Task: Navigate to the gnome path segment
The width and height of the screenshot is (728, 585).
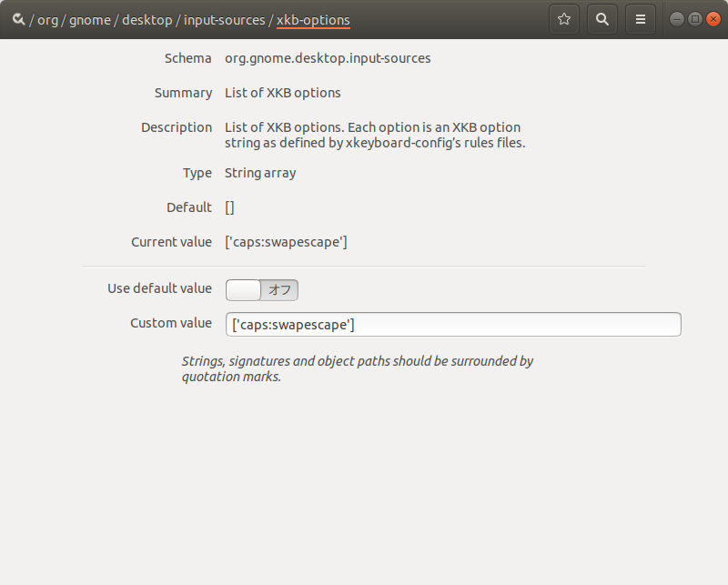Action: point(90,19)
